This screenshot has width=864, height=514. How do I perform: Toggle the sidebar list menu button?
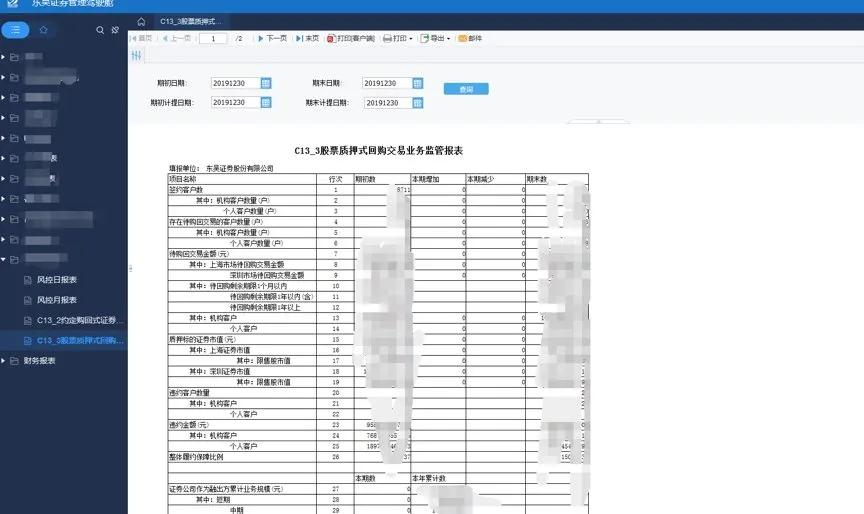pyautogui.click(x=15, y=30)
